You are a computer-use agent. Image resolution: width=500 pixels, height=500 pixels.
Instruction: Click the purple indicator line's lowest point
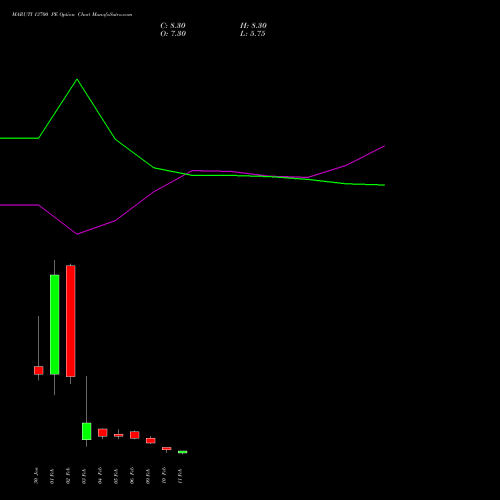point(77,234)
